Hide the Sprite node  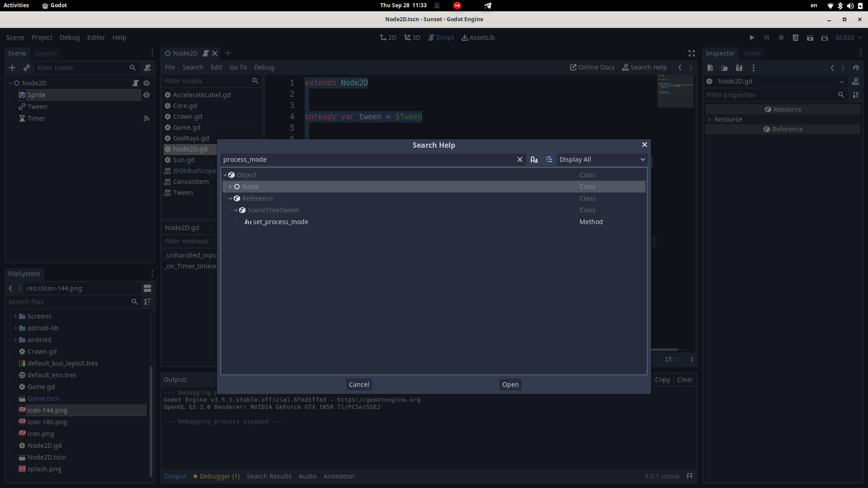pyautogui.click(x=147, y=95)
